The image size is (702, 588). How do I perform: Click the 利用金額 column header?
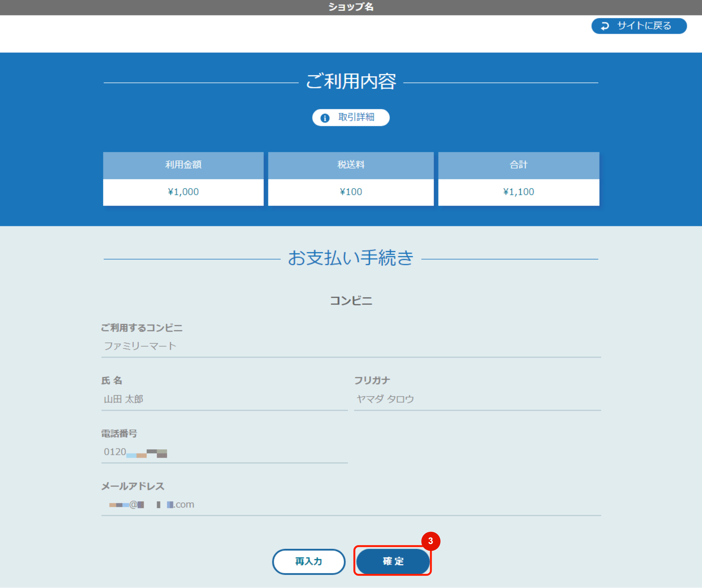click(183, 165)
